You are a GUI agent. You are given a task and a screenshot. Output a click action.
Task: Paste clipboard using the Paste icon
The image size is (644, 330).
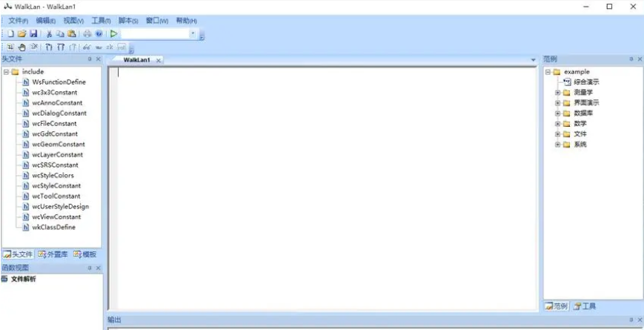71,34
